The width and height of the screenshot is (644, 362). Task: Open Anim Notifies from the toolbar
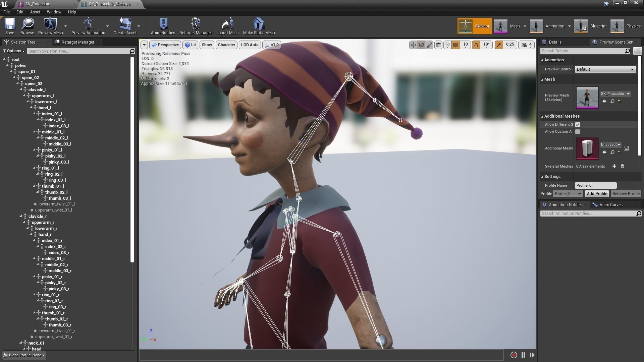point(163,26)
